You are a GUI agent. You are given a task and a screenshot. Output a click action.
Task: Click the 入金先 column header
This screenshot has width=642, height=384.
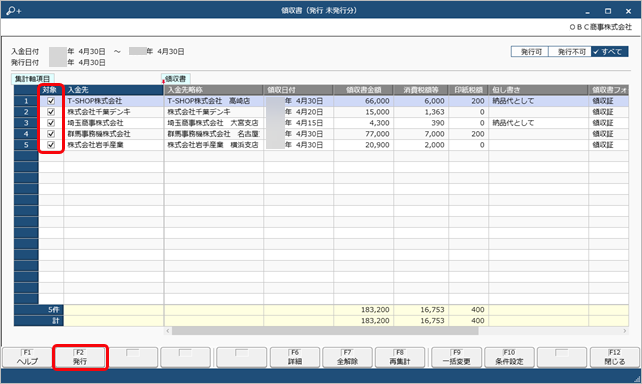tap(113, 90)
